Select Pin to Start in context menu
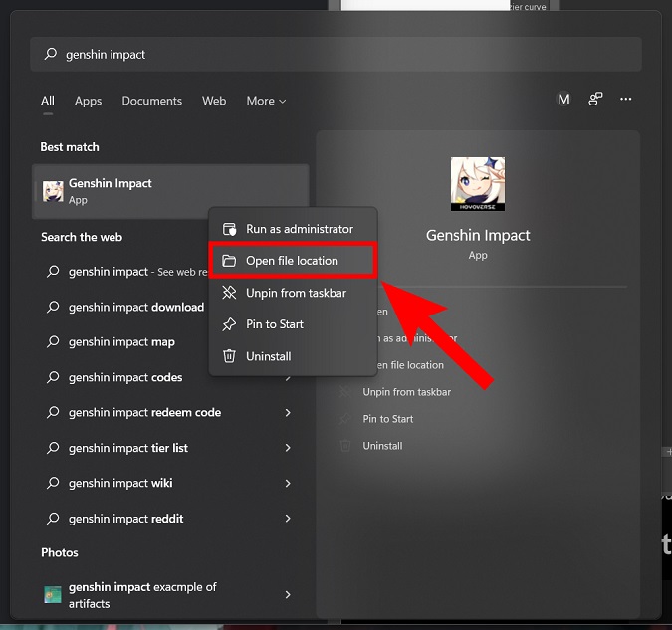 (293, 324)
